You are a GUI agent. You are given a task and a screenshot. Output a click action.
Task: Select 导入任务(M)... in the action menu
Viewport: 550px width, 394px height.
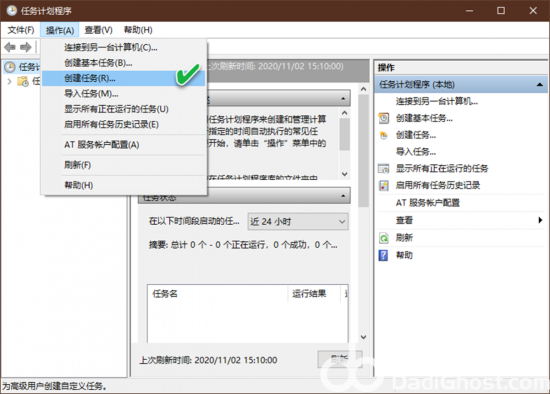click(123, 94)
